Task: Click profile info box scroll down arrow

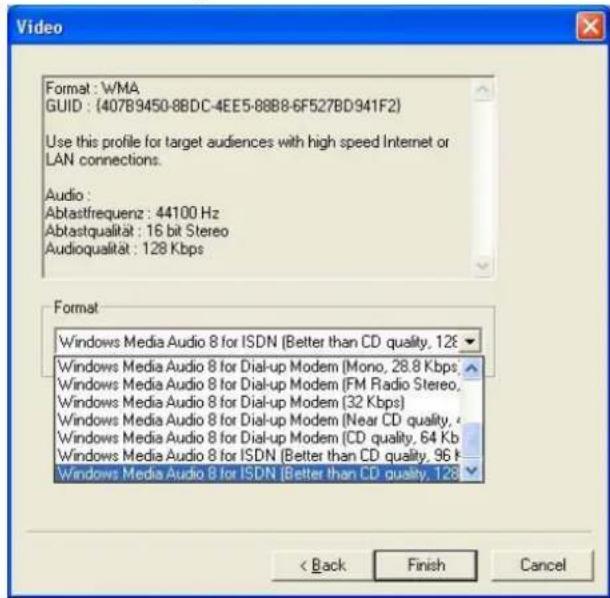Action: [482, 265]
